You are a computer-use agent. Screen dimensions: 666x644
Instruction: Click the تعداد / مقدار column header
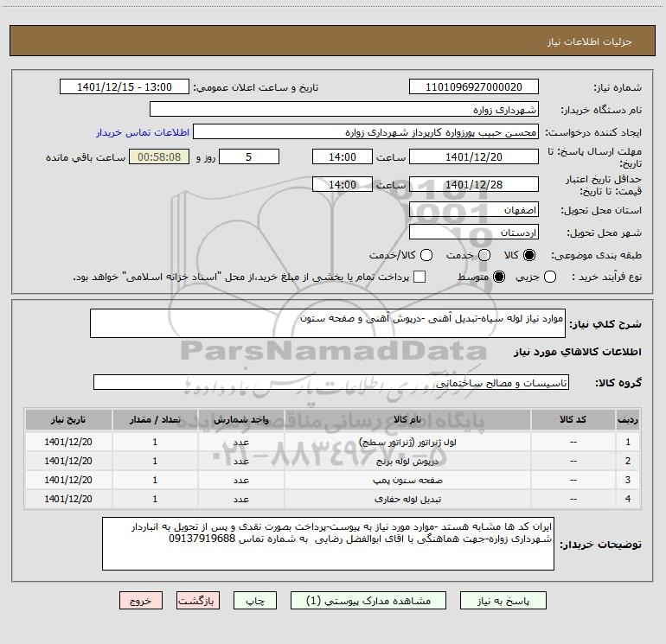click(155, 420)
